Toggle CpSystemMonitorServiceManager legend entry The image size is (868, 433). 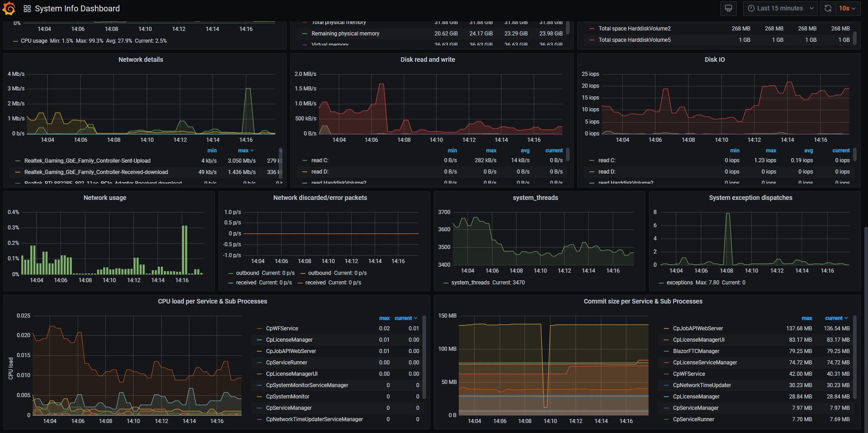(307, 385)
